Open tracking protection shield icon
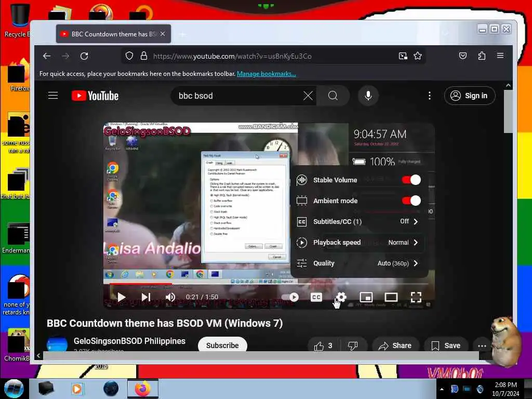The height and width of the screenshot is (399, 532). click(x=129, y=56)
